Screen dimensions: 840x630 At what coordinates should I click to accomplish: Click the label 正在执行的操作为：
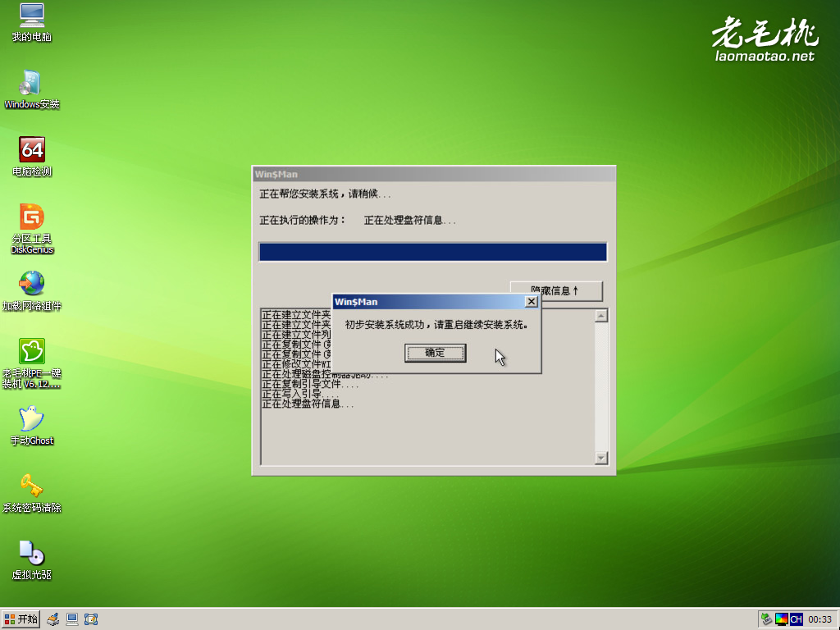(303, 220)
